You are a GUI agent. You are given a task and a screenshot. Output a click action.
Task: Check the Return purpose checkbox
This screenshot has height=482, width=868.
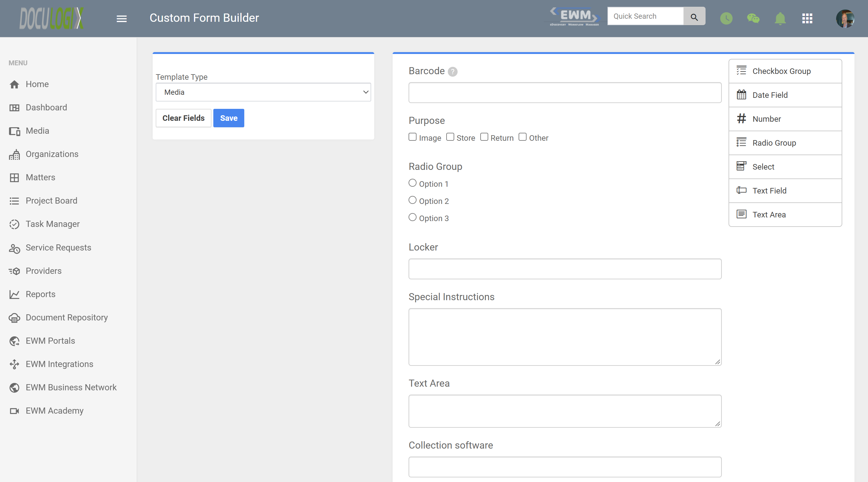pos(484,137)
